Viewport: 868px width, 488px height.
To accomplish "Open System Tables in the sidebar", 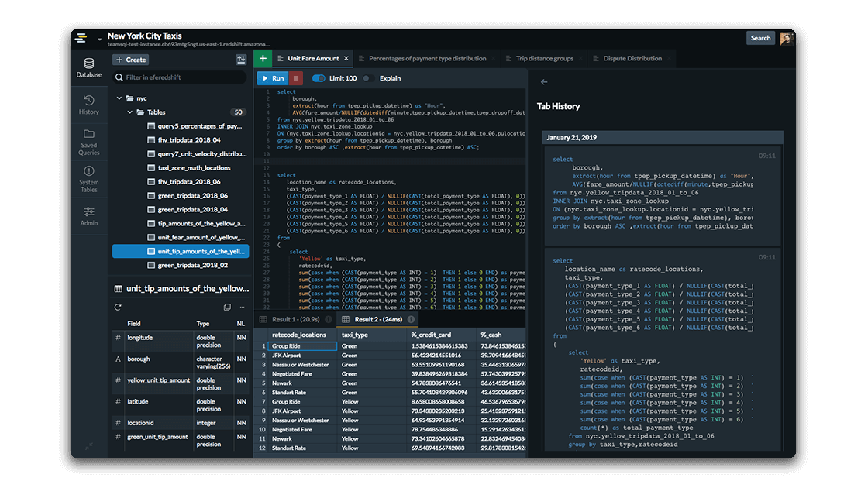I will [x=88, y=179].
